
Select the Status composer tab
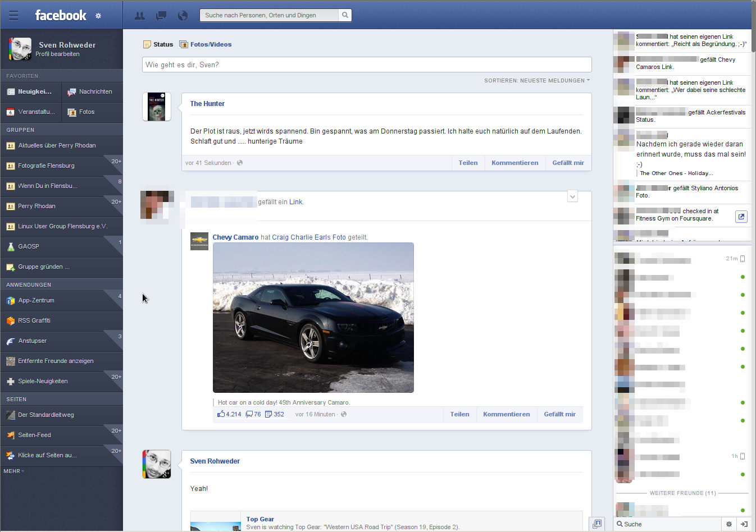[x=158, y=44]
